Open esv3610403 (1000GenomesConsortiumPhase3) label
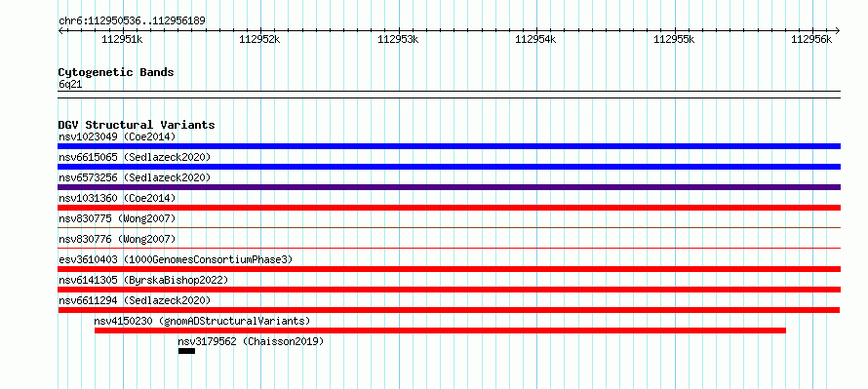 [x=176, y=259]
